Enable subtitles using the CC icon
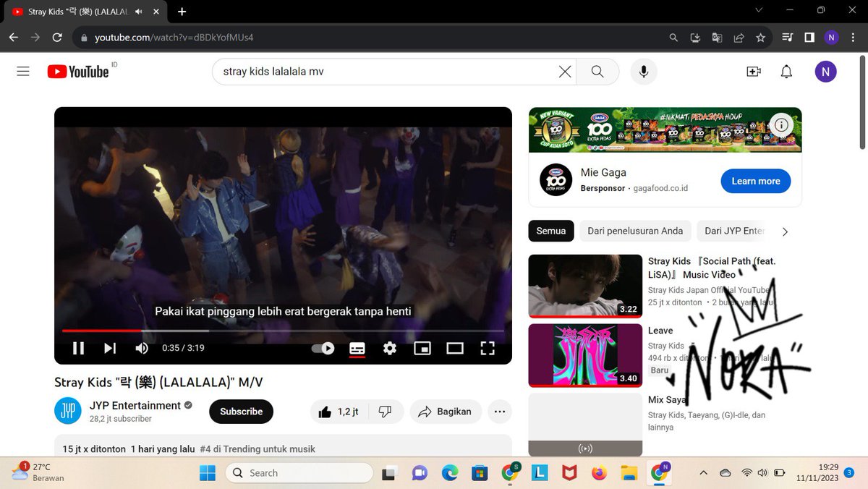 pos(357,348)
